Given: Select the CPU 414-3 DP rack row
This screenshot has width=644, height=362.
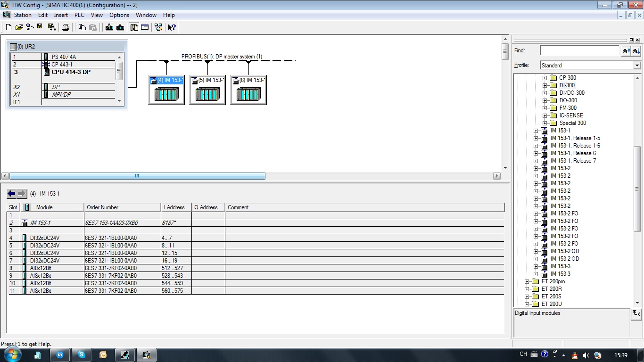Looking at the screenshot, I should (64, 72).
